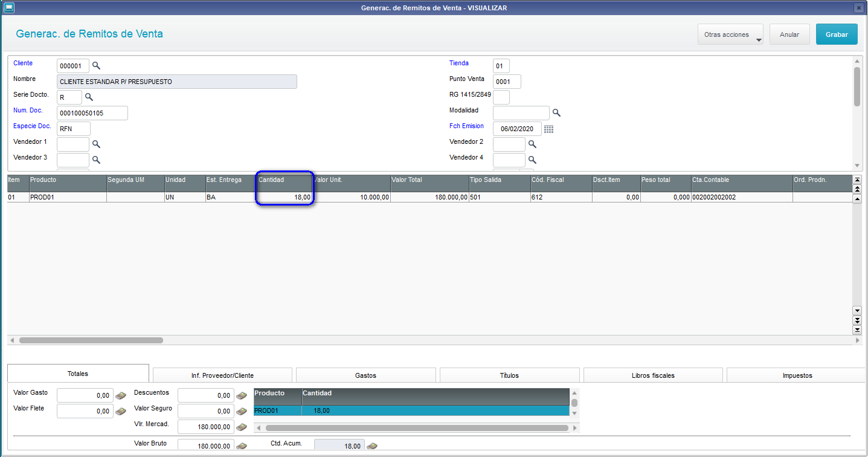Switch to the Gastos tab
This screenshot has height=457, width=868.
[365, 375]
